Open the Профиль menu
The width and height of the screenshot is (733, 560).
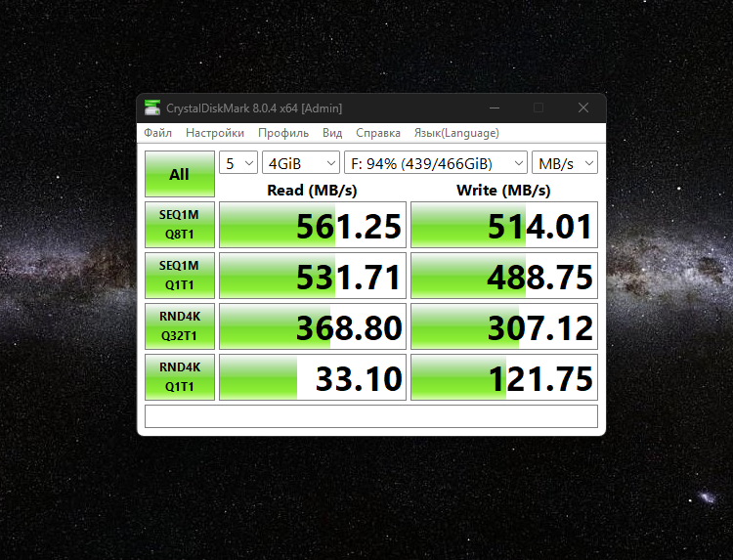click(283, 133)
